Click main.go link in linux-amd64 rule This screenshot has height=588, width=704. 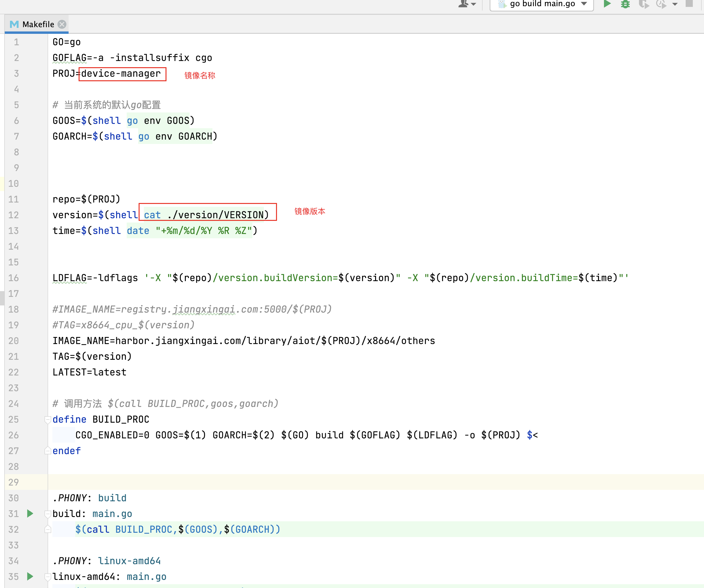pyautogui.click(x=146, y=576)
